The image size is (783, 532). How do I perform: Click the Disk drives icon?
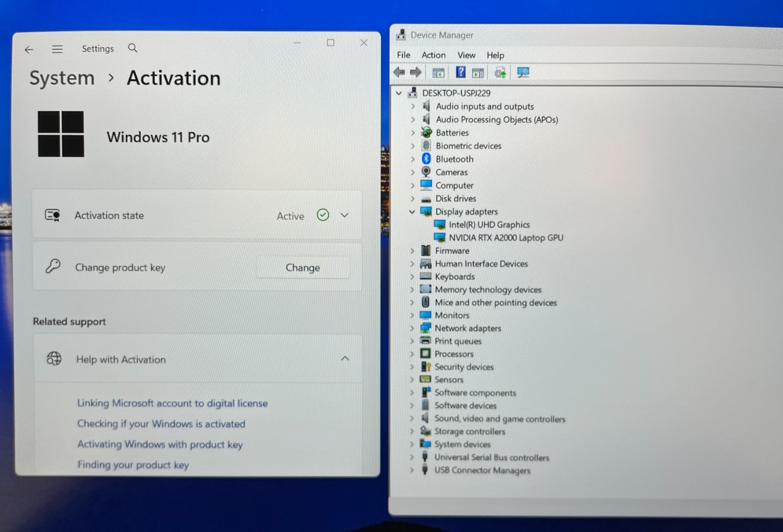(426, 199)
